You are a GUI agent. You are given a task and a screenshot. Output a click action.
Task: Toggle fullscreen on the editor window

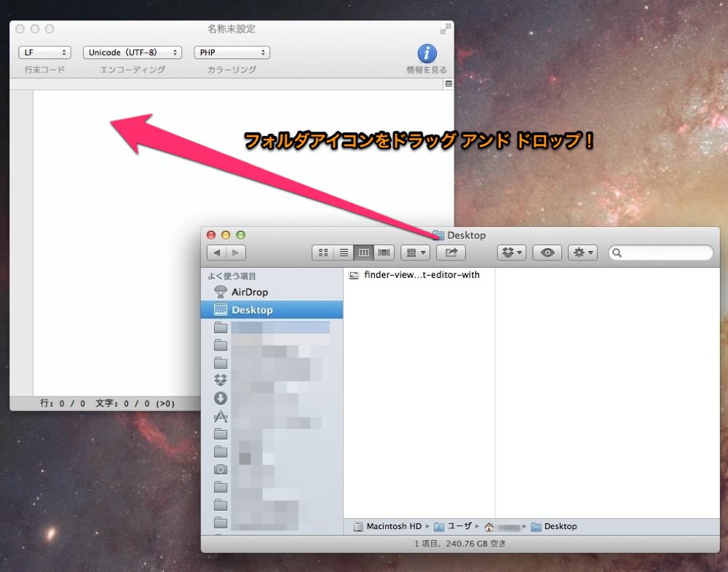(446, 28)
